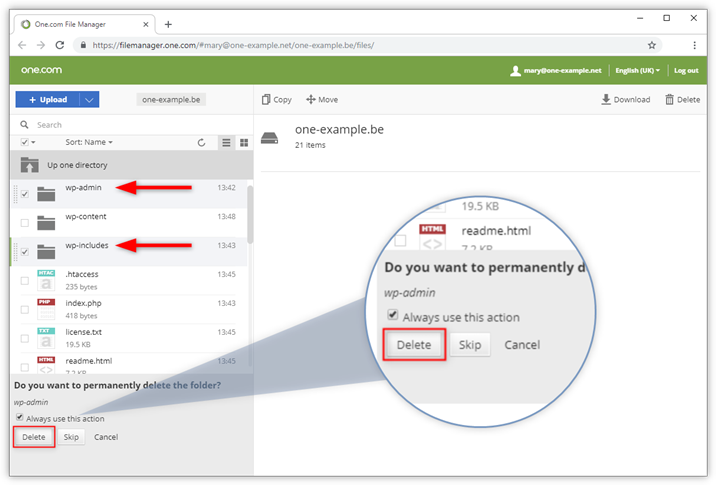Open the browser three-dot menu

[694, 45]
